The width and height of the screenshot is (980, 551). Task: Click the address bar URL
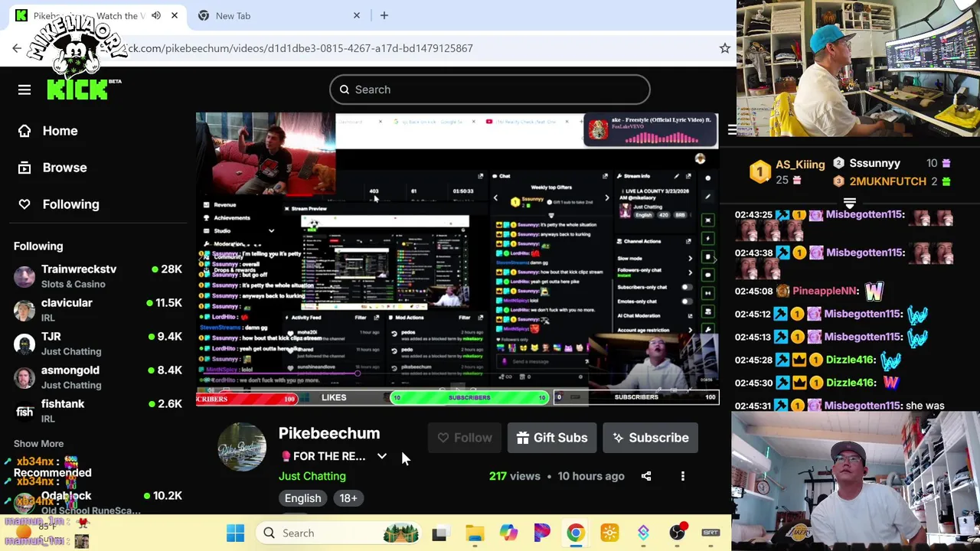299,48
